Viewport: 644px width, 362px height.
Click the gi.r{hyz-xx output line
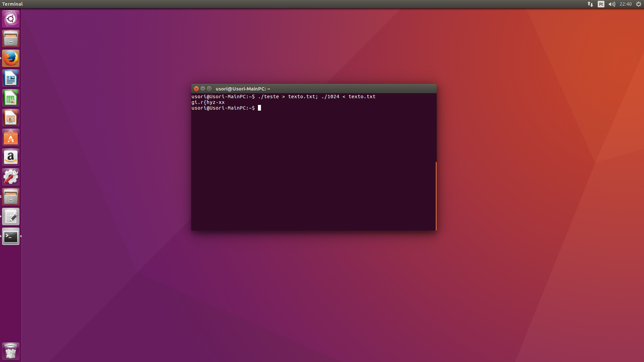208,102
